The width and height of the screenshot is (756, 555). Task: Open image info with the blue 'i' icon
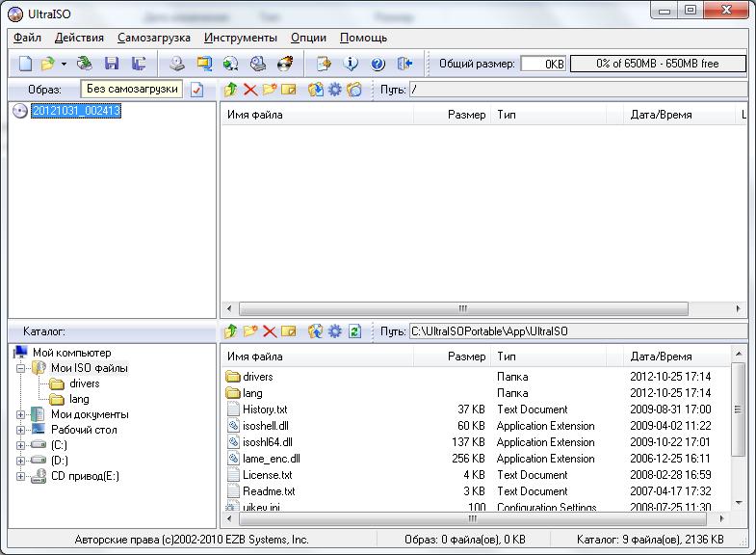(351, 64)
